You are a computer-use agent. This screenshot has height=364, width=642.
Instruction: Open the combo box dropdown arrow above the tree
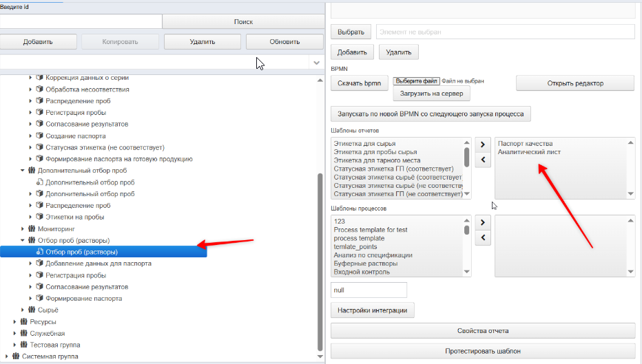[316, 63]
